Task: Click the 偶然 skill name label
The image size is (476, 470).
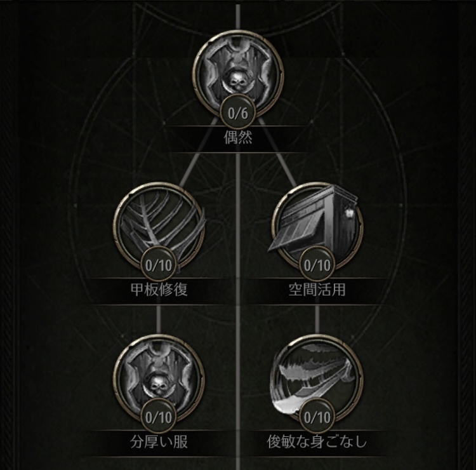Action: 238,137
